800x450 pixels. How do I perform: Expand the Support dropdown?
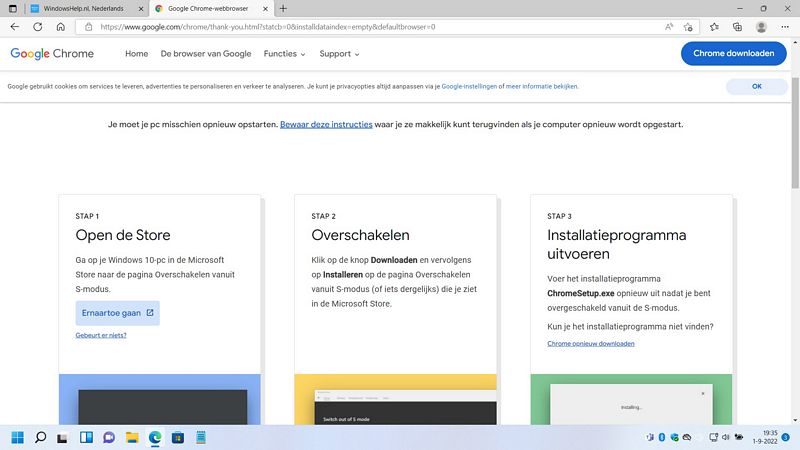click(339, 54)
